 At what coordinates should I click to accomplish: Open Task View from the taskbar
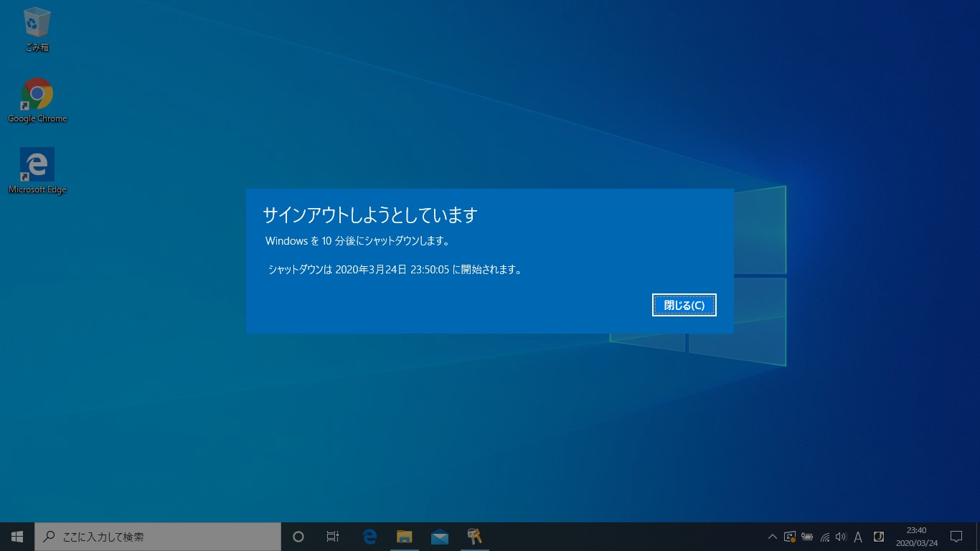pos(332,536)
